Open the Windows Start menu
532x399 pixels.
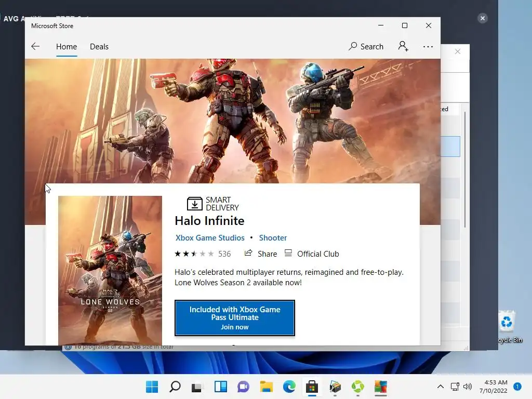coord(152,387)
